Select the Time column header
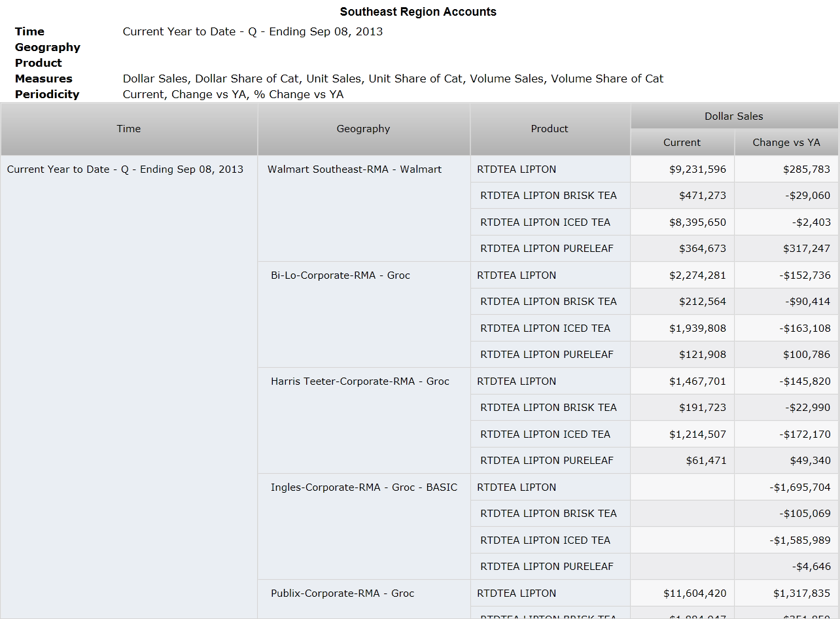The height and width of the screenshot is (619, 840). (x=129, y=129)
